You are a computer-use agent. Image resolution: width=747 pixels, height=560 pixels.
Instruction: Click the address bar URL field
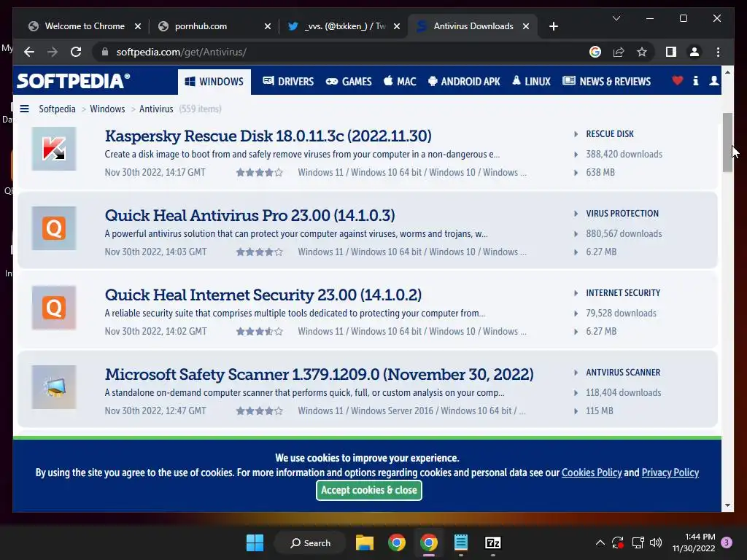click(343, 52)
